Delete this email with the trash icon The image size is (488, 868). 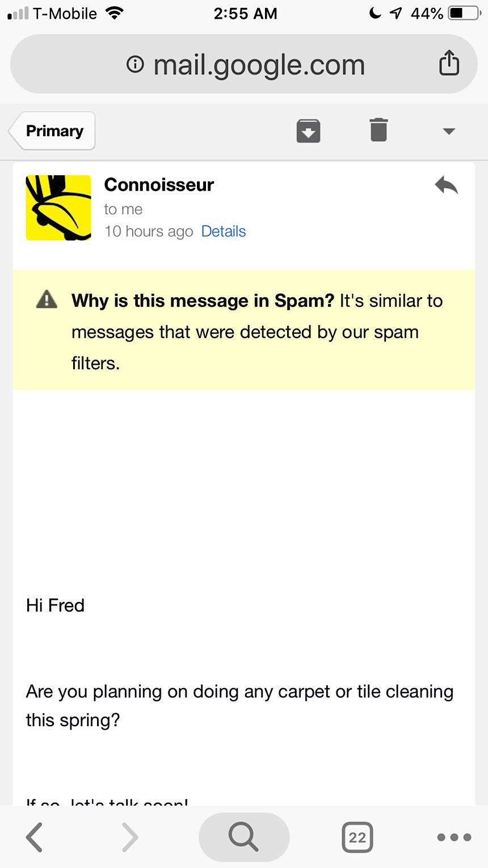378,130
